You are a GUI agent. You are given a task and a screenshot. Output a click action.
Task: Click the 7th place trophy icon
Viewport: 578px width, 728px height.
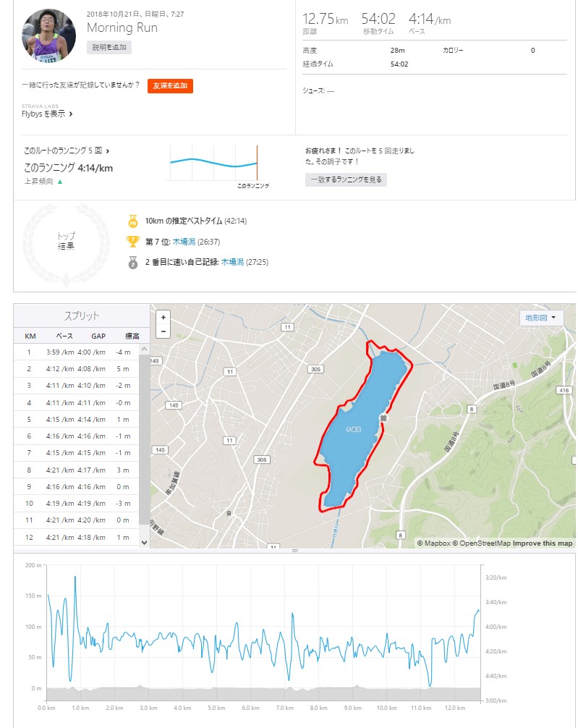click(133, 242)
